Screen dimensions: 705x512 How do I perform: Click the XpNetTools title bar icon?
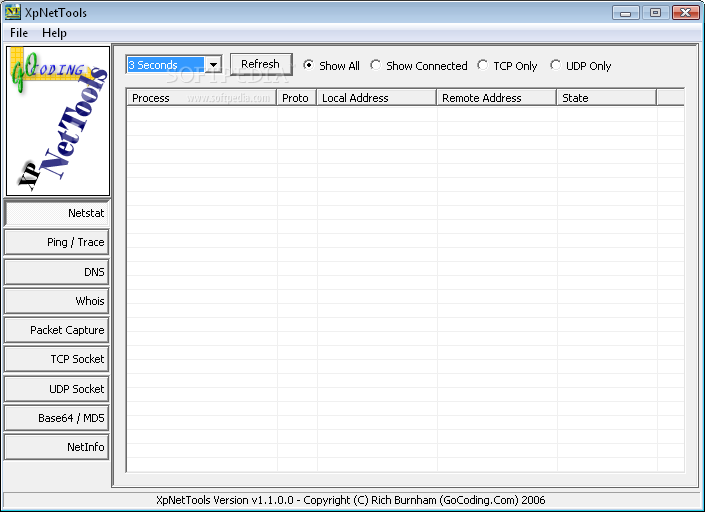[x=12, y=12]
